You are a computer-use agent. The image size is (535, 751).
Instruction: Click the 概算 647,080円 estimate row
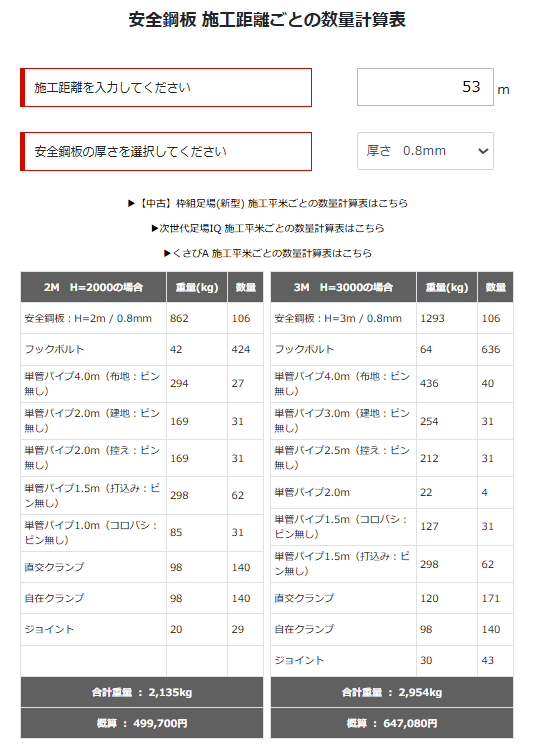point(392,723)
